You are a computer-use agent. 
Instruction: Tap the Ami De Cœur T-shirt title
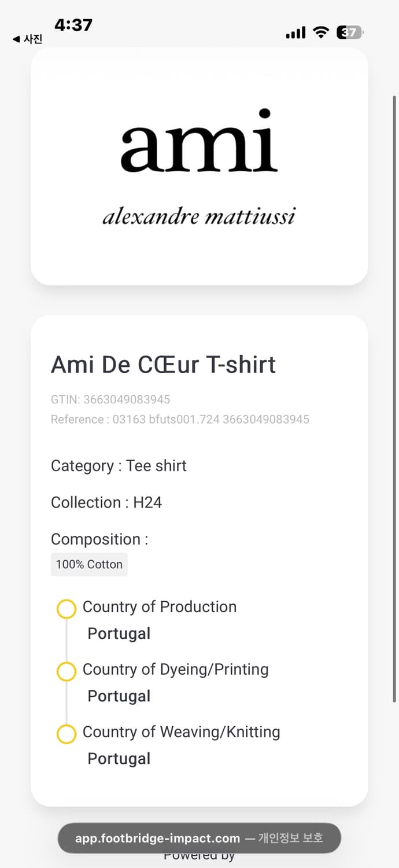164,365
